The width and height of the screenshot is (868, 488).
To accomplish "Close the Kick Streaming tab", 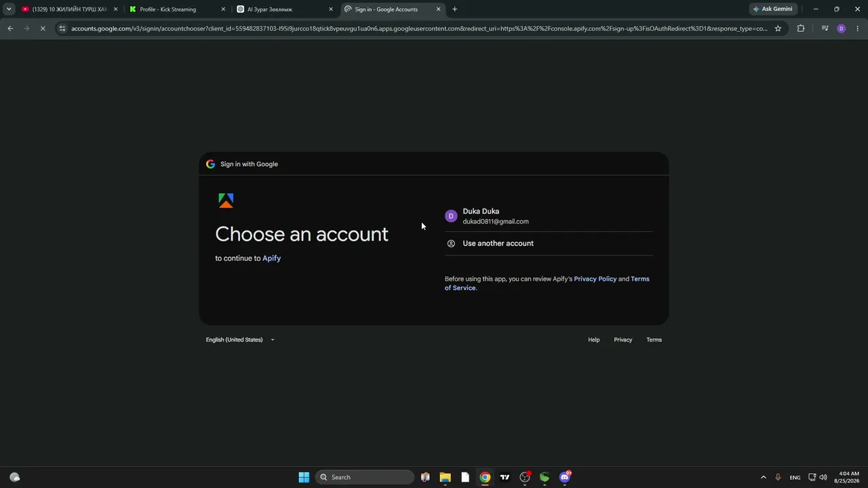I will point(223,9).
